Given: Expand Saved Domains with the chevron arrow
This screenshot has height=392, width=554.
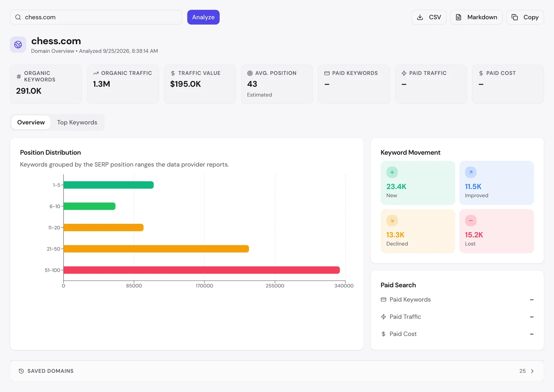Looking at the screenshot, I should click(532, 371).
